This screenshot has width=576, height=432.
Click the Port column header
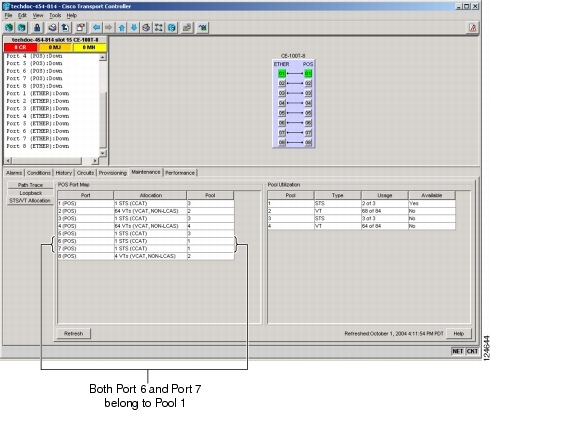[86, 195]
